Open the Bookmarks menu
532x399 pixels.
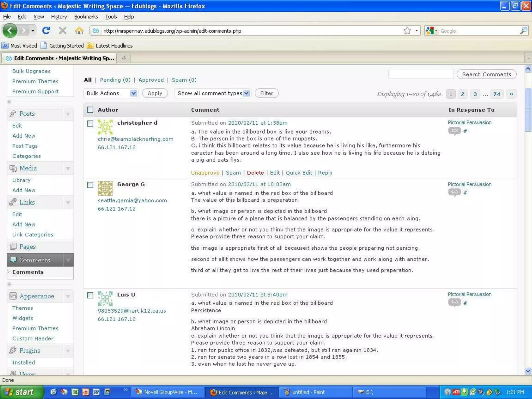tap(86, 17)
